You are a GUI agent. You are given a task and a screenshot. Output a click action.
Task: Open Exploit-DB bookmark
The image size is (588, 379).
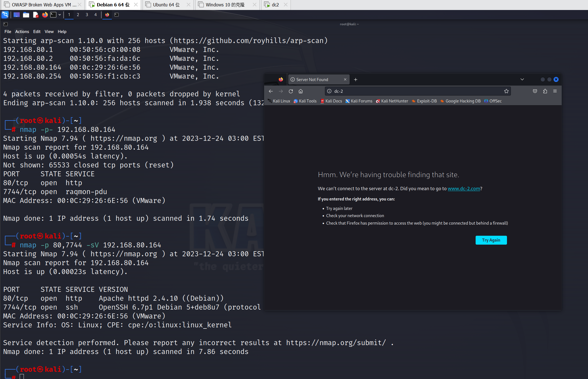424,101
